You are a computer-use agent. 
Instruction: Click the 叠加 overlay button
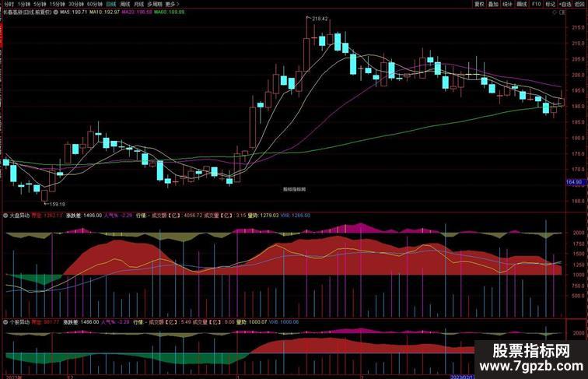[493, 4]
